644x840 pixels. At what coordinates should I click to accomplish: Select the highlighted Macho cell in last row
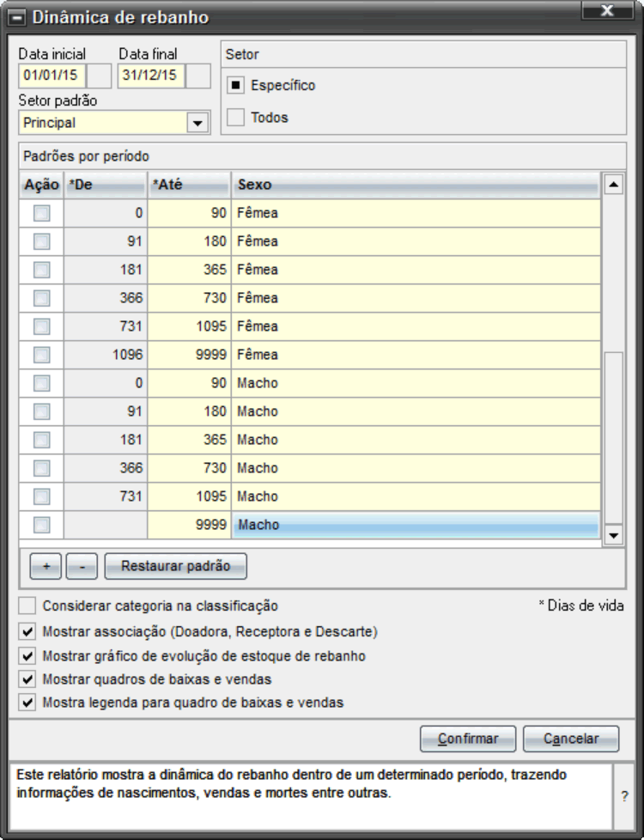pyautogui.click(x=416, y=526)
